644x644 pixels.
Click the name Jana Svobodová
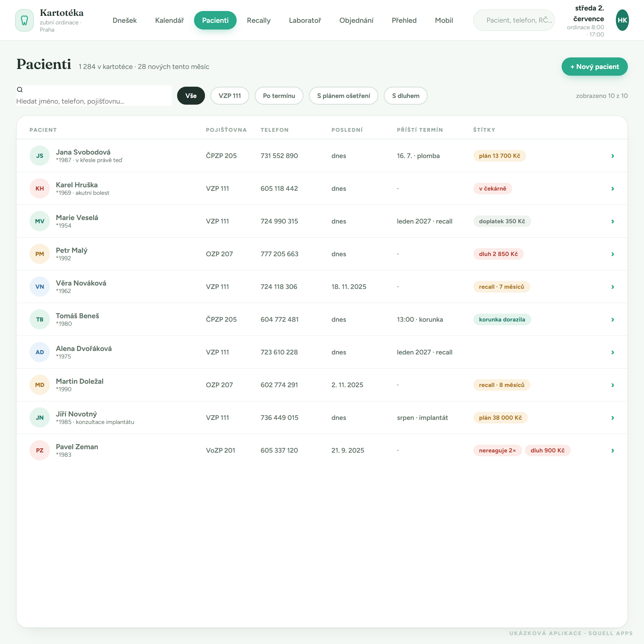tap(83, 152)
